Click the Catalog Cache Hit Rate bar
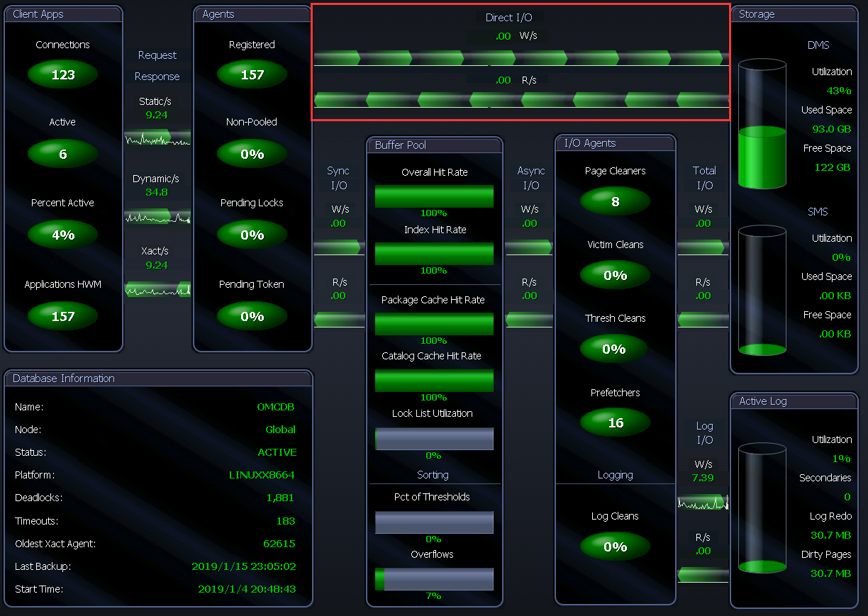This screenshot has width=868, height=616. [434, 381]
